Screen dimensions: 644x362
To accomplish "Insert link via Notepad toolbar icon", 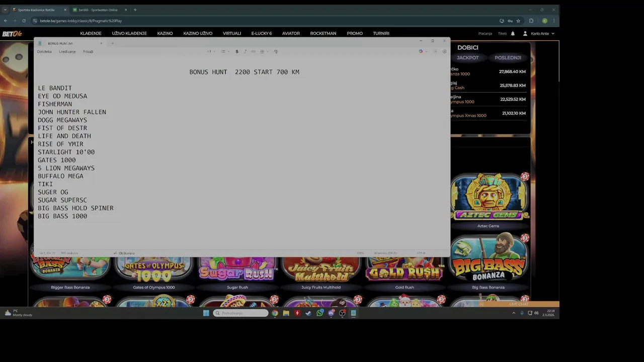I will pyautogui.click(x=253, y=51).
